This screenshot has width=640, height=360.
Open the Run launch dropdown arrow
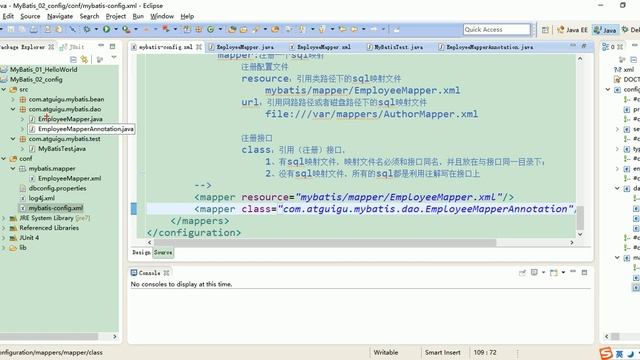click(116, 29)
